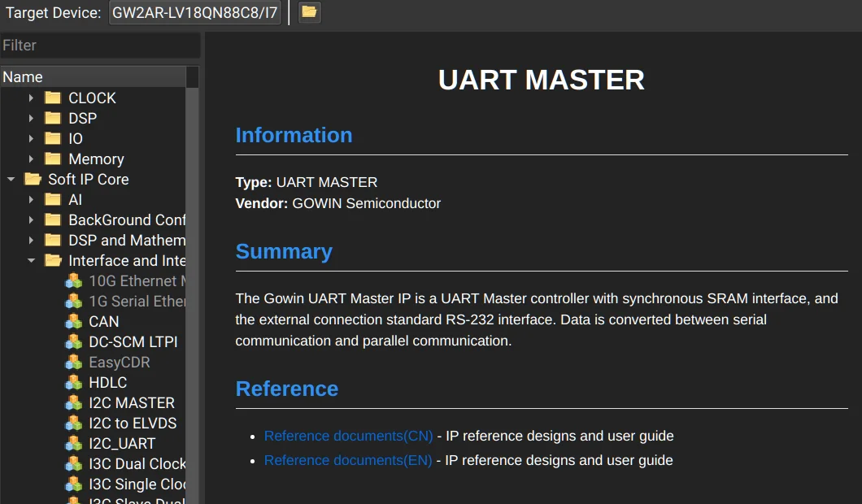
Task: Expand the AI folder
Action: click(x=31, y=199)
